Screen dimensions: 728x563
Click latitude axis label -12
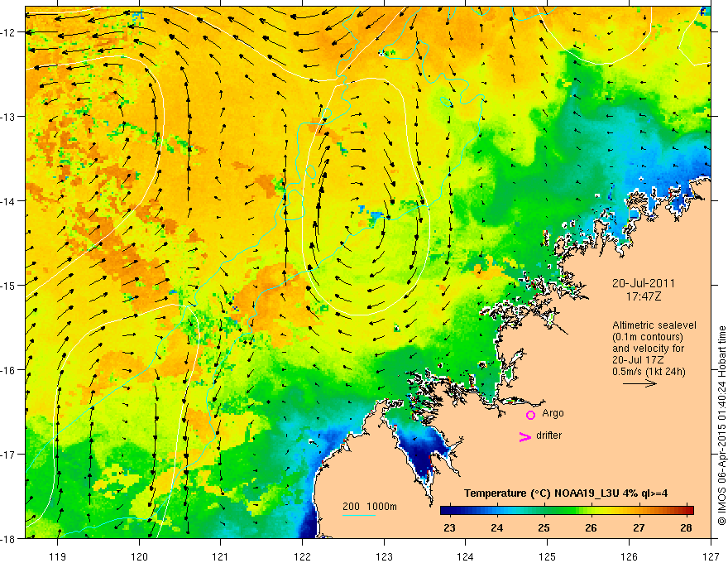9,32
